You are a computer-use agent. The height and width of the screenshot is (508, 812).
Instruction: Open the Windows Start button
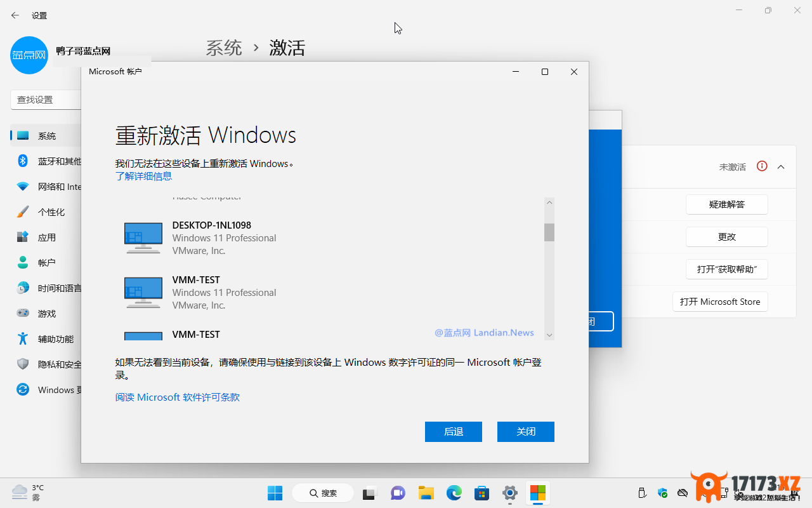click(x=275, y=493)
